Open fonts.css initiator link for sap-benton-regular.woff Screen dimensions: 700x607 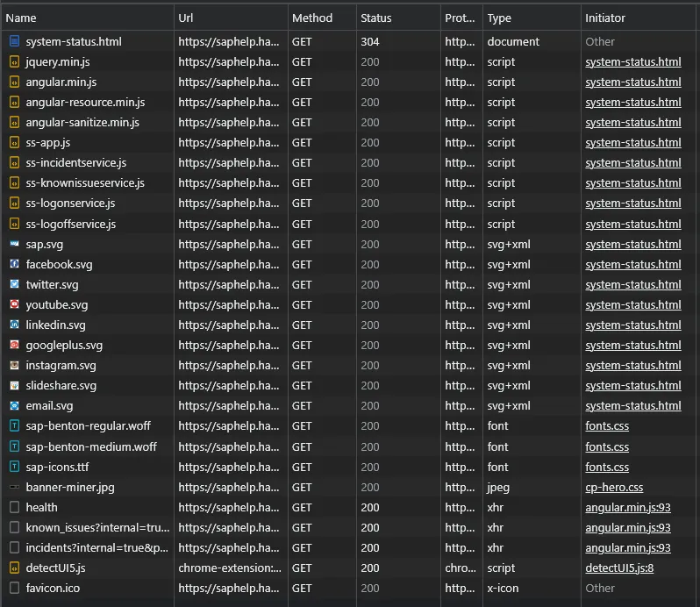point(607,426)
